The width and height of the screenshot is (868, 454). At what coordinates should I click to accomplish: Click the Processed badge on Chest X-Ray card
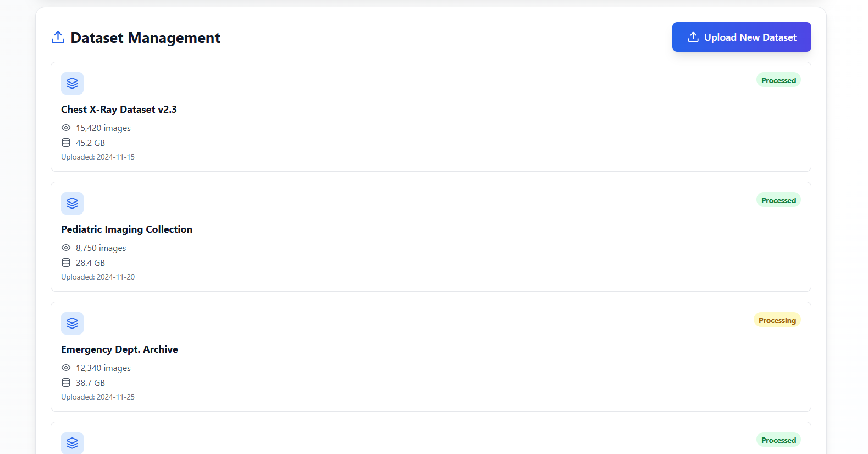coord(778,80)
